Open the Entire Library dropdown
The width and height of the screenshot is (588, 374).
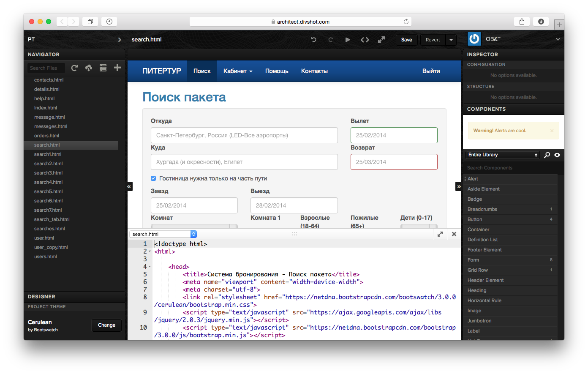click(x=503, y=155)
